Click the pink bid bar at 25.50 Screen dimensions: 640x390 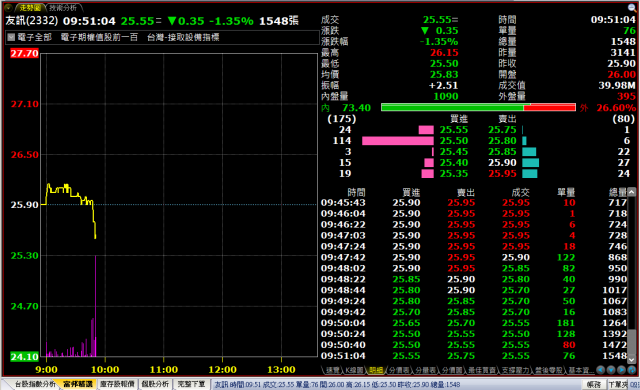(x=398, y=141)
